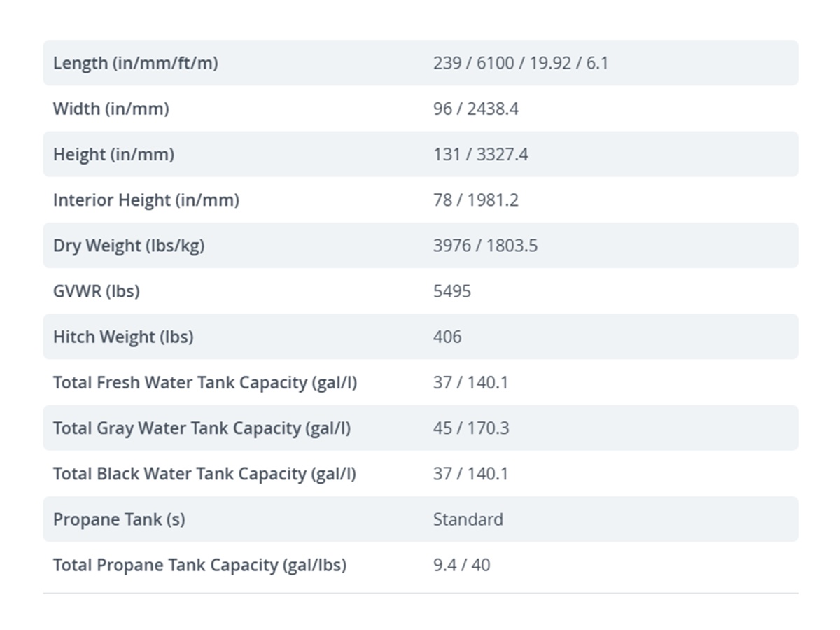840x630 pixels.
Task: Click the Width (in/mm) label
Action: 111,108
